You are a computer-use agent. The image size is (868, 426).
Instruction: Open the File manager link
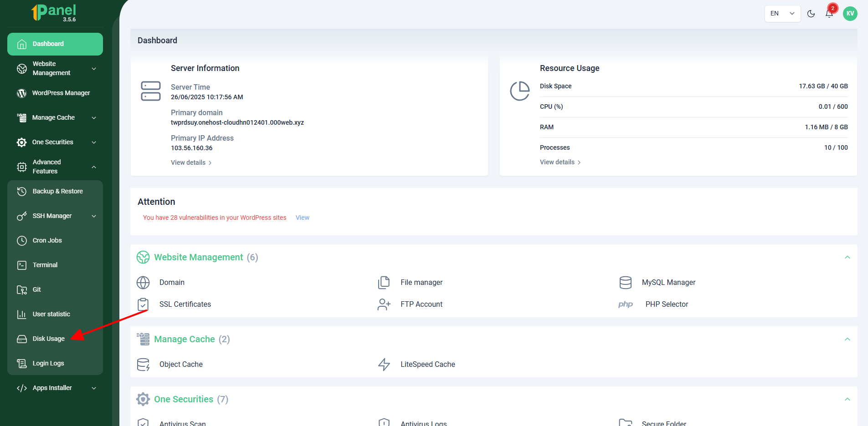(421, 283)
